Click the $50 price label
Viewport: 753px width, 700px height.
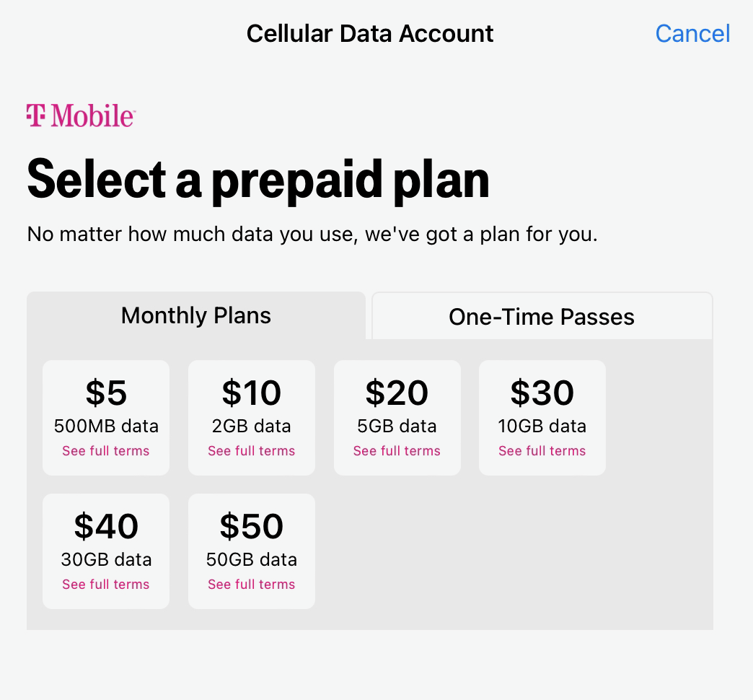252,527
